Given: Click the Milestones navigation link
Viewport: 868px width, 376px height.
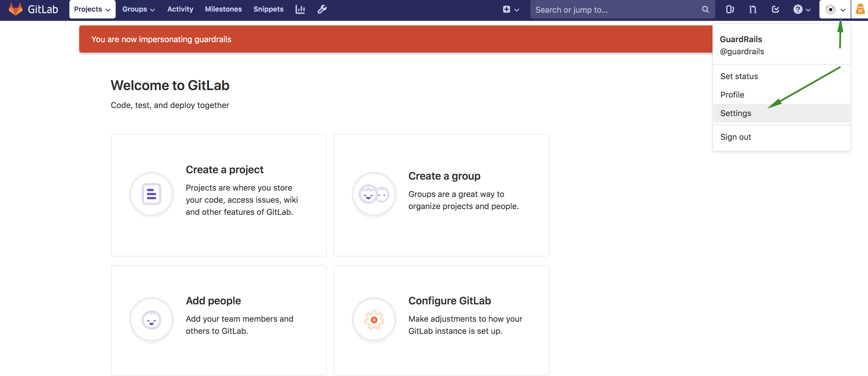Looking at the screenshot, I should [224, 9].
